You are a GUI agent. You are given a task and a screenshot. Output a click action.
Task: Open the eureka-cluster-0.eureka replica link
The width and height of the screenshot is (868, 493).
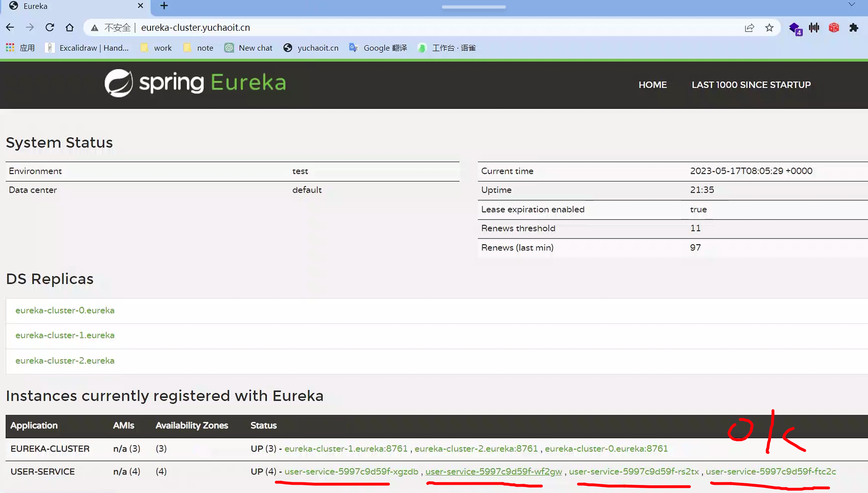(x=65, y=310)
